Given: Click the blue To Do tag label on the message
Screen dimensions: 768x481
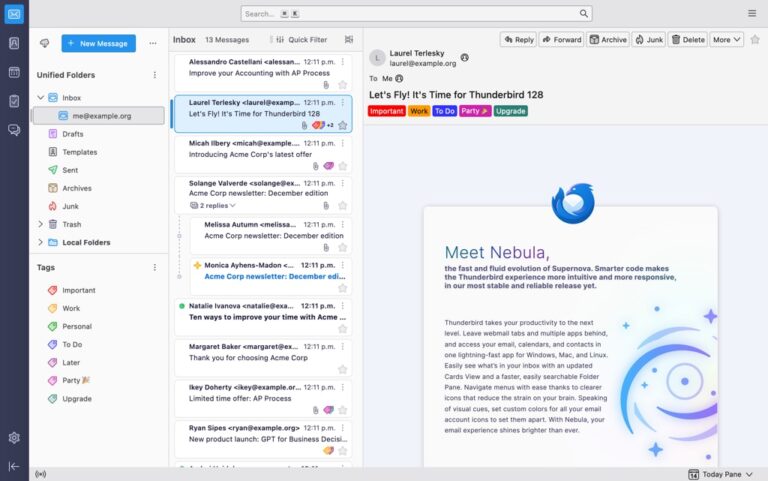Looking at the screenshot, I should (x=444, y=111).
